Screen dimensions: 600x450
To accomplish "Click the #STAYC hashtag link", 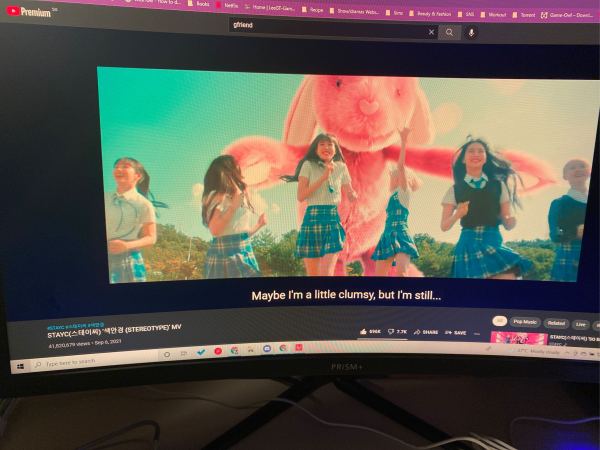I will [x=56, y=328].
